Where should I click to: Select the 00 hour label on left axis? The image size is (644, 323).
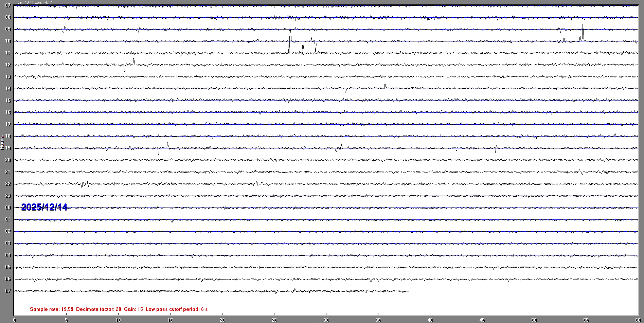8,208
